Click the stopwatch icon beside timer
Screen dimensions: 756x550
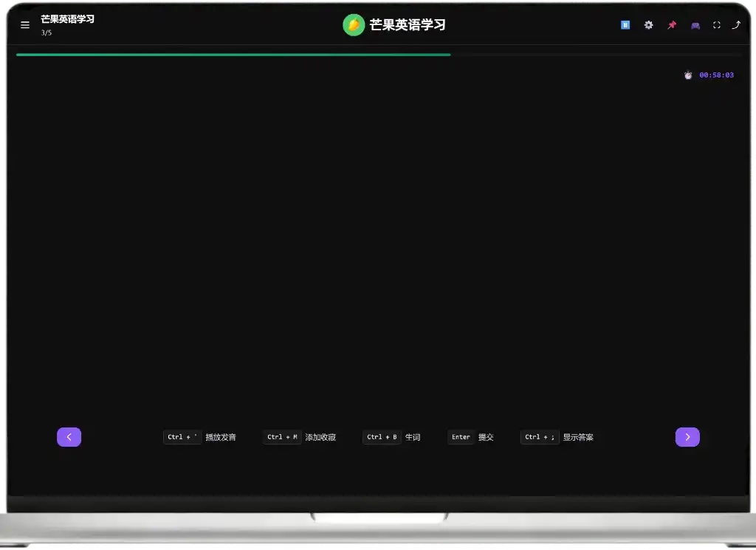point(688,75)
